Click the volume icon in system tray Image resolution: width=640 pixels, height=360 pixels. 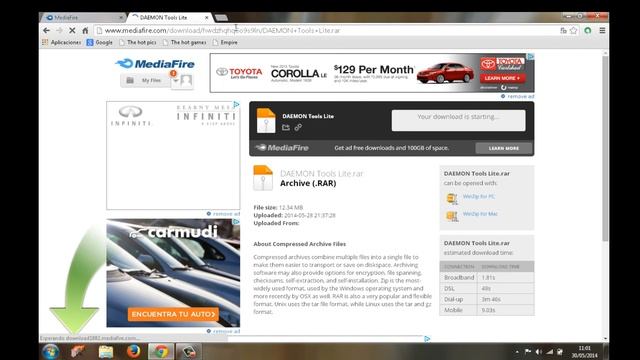coord(538,351)
